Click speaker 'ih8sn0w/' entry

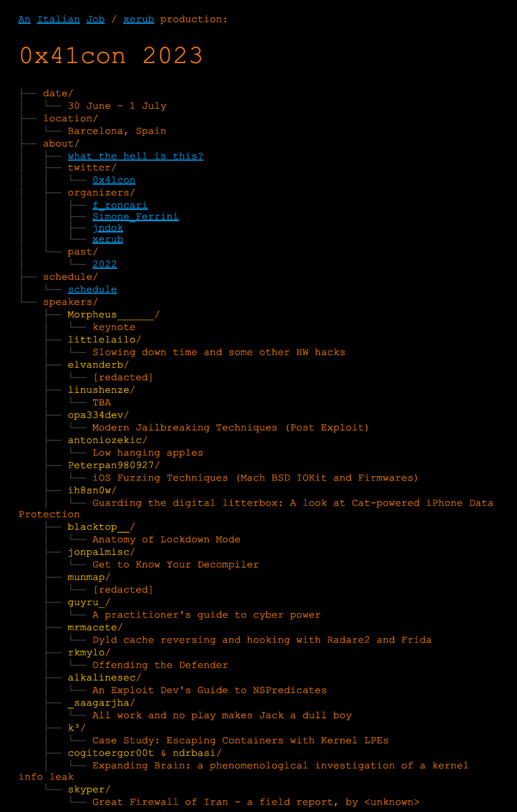pyautogui.click(x=92, y=490)
